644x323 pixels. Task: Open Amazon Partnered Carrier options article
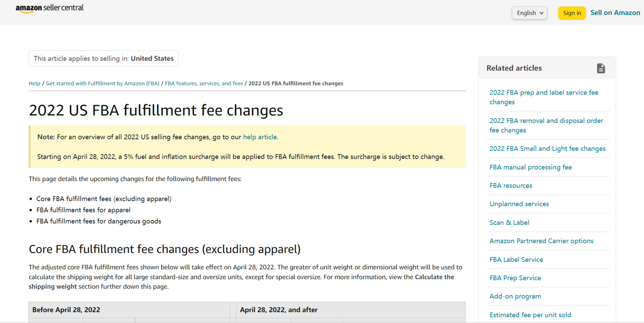coord(541,241)
